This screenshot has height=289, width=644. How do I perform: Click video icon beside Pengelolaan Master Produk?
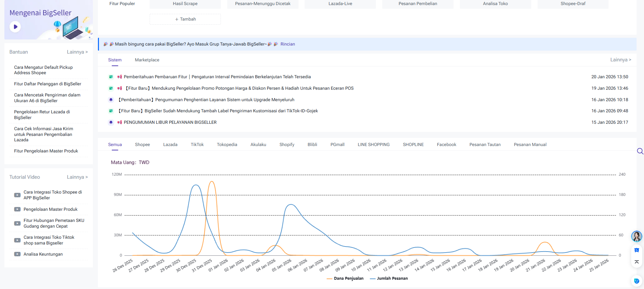click(x=17, y=209)
